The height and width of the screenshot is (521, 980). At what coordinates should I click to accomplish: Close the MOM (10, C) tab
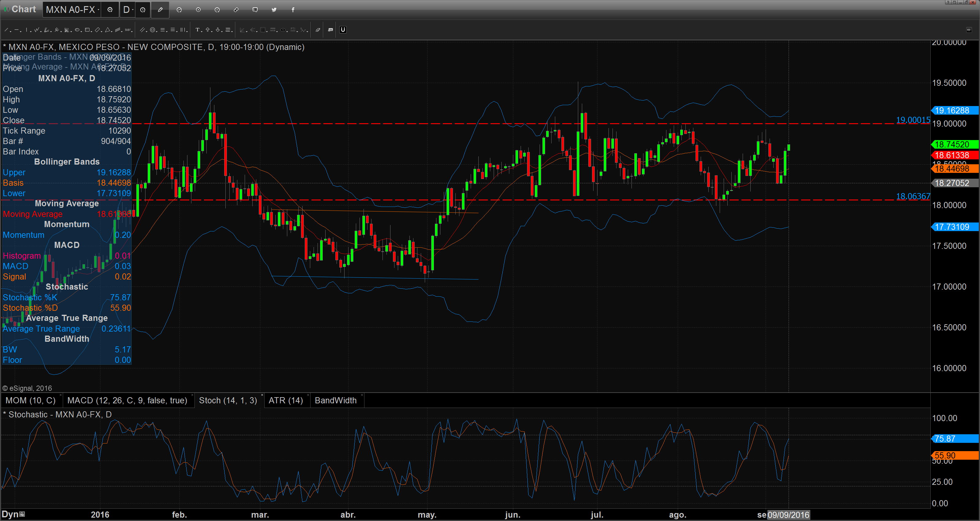[x=61, y=395]
